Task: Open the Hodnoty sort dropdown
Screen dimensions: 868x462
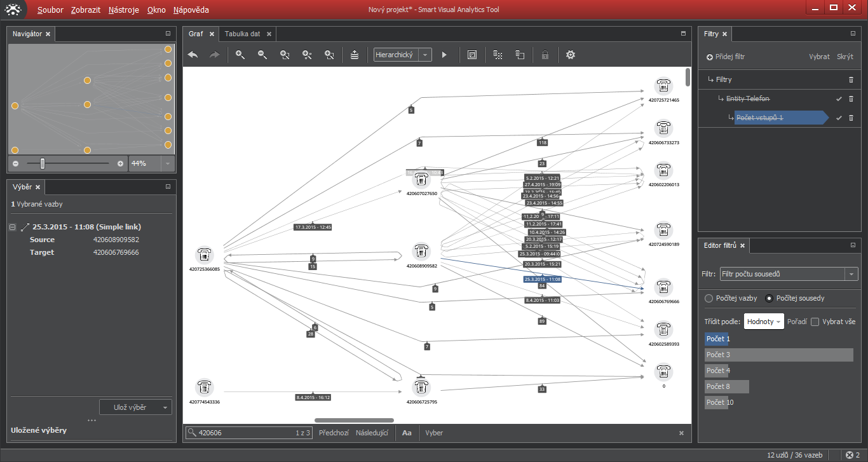Action: (764, 322)
